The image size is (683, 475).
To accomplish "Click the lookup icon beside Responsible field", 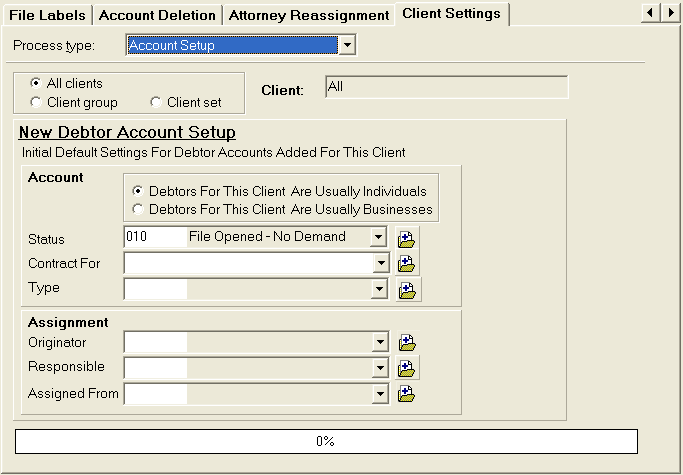I will [x=406, y=368].
